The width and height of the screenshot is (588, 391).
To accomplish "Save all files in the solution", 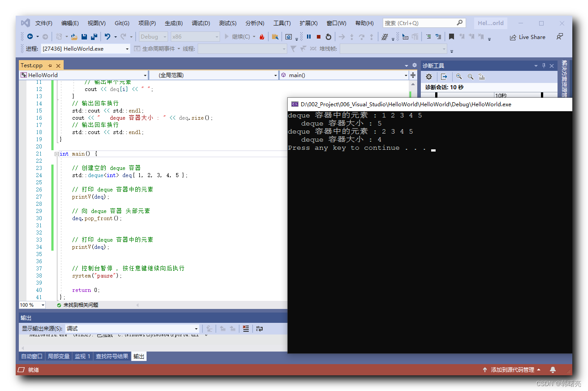I will [94, 37].
